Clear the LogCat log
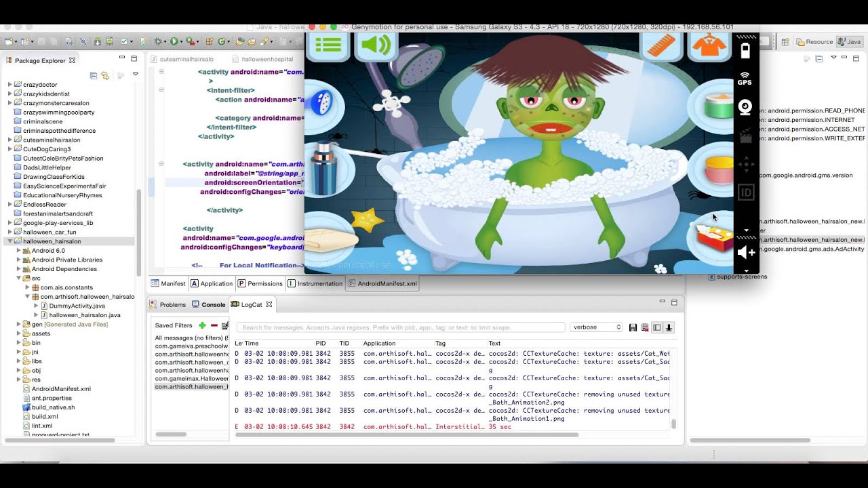 (645, 327)
